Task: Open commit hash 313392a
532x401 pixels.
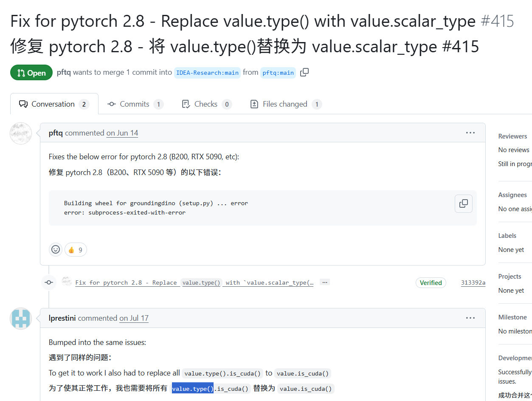Action: coord(473,282)
